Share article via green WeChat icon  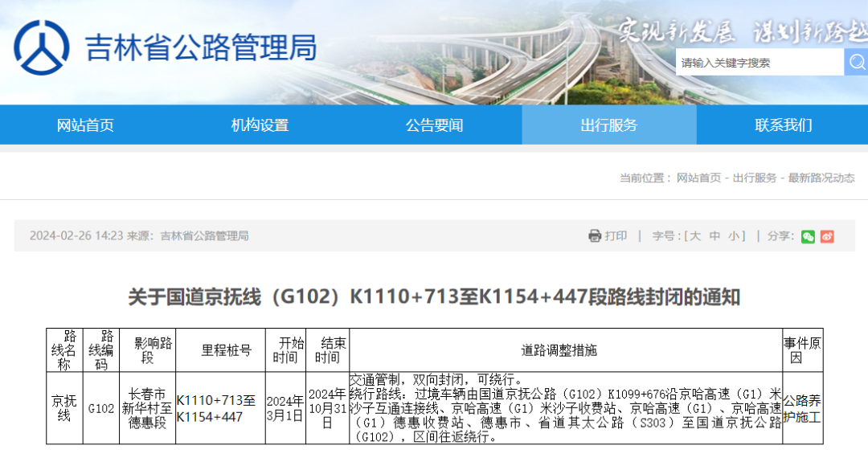(x=808, y=235)
